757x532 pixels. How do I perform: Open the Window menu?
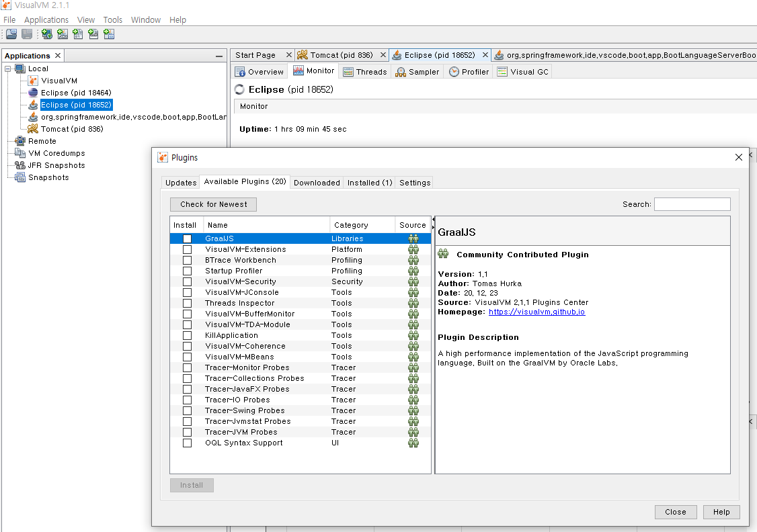146,19
